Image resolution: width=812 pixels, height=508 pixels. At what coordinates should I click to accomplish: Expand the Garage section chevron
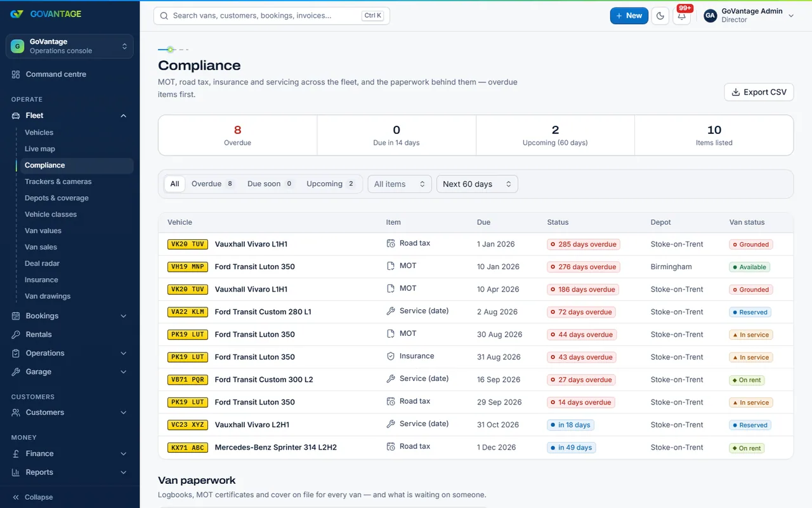123,372
